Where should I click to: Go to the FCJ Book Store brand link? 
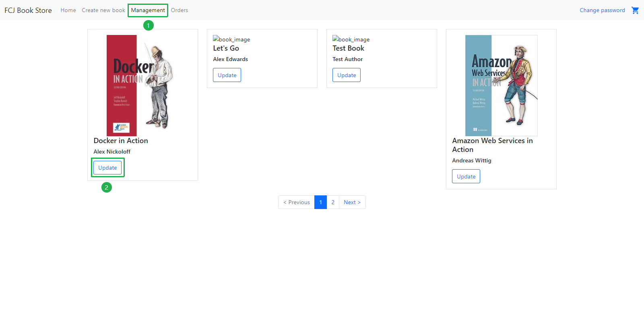tap(28, 10)
